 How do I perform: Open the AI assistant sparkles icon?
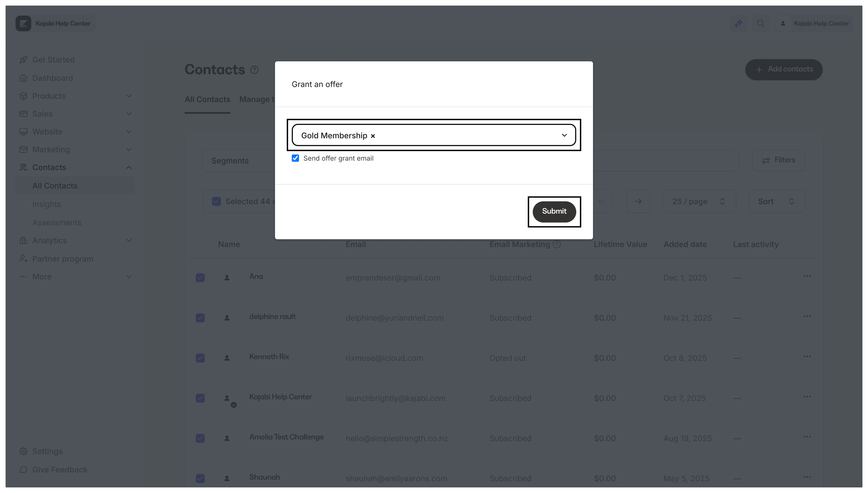click(x=739, y=23)
